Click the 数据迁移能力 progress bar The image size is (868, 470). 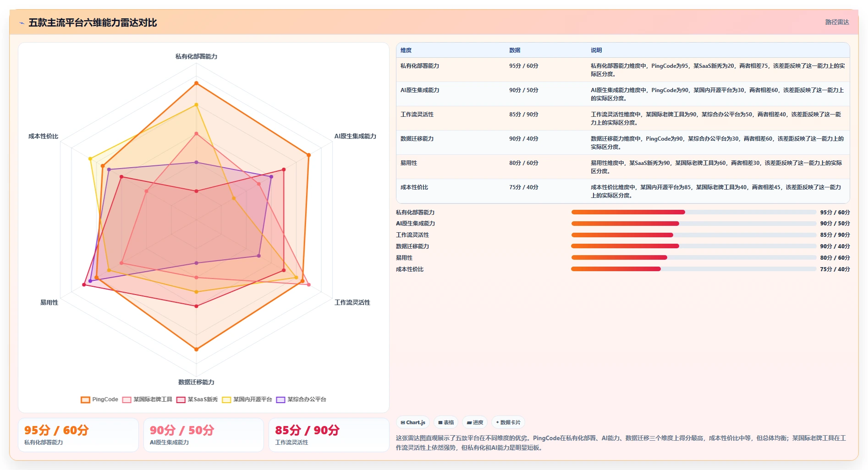click(x=693, y=246)
